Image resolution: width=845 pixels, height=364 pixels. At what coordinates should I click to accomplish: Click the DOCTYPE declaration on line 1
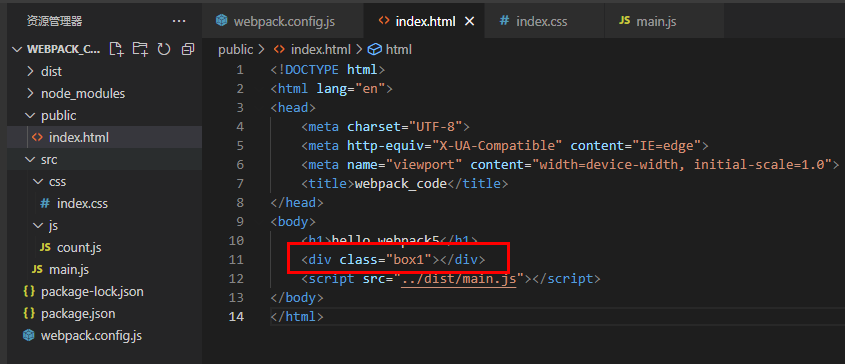[328, 69]
